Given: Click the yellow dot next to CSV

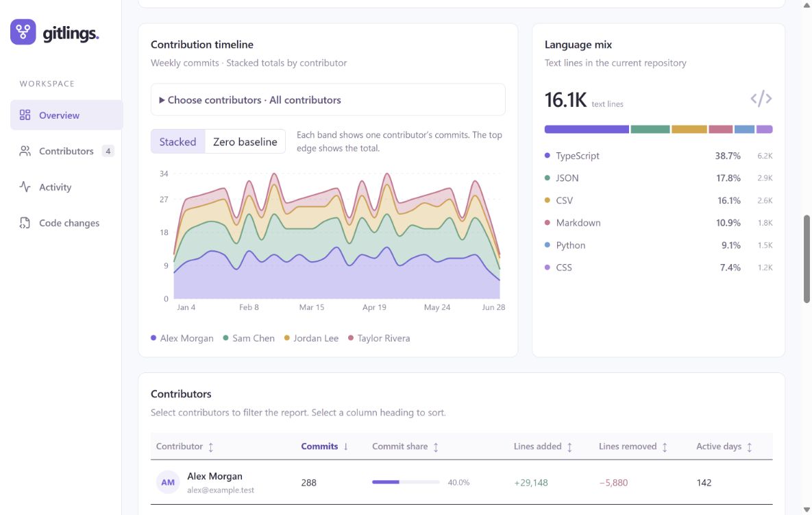Looking at the screenshot, I should tap(548, 200).
